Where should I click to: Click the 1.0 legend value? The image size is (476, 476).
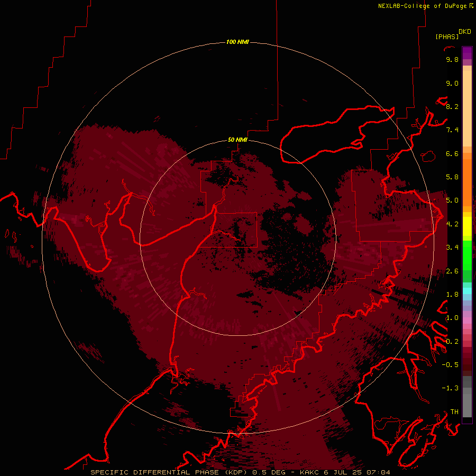pos(452,318)
